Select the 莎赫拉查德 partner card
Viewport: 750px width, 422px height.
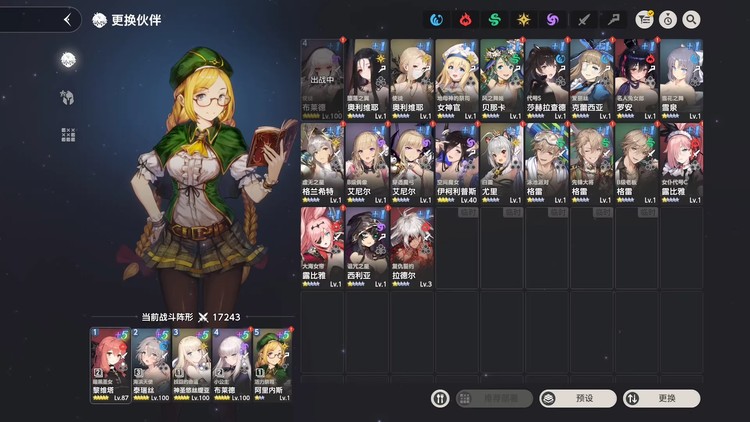tap(547, 79)
